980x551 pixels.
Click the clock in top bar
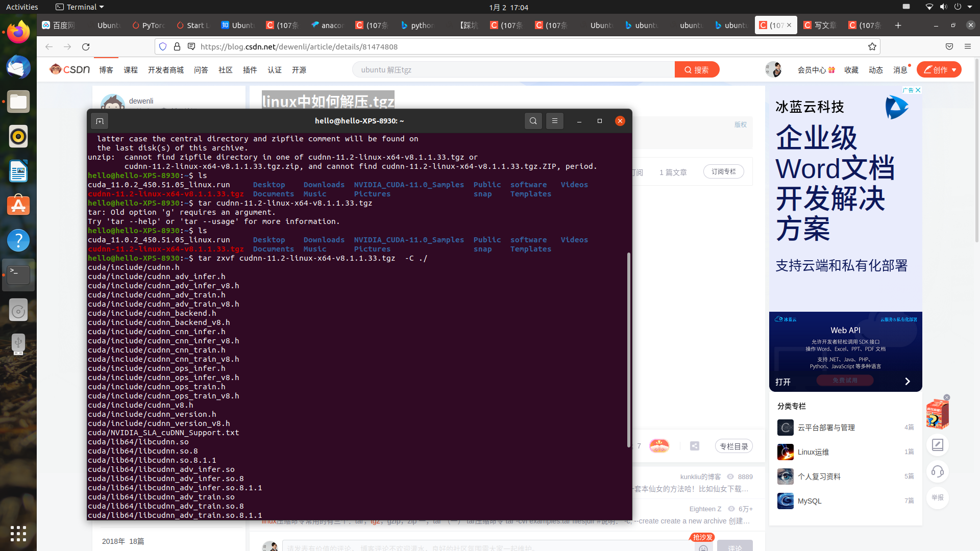pos(508,7)
